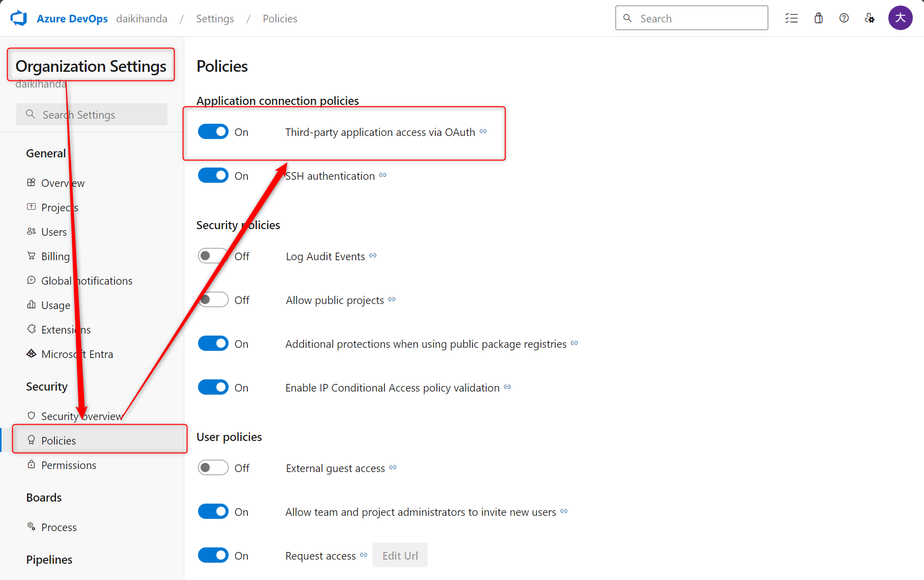Open the Marketplace shopping bag icon

tap(818, 18)
